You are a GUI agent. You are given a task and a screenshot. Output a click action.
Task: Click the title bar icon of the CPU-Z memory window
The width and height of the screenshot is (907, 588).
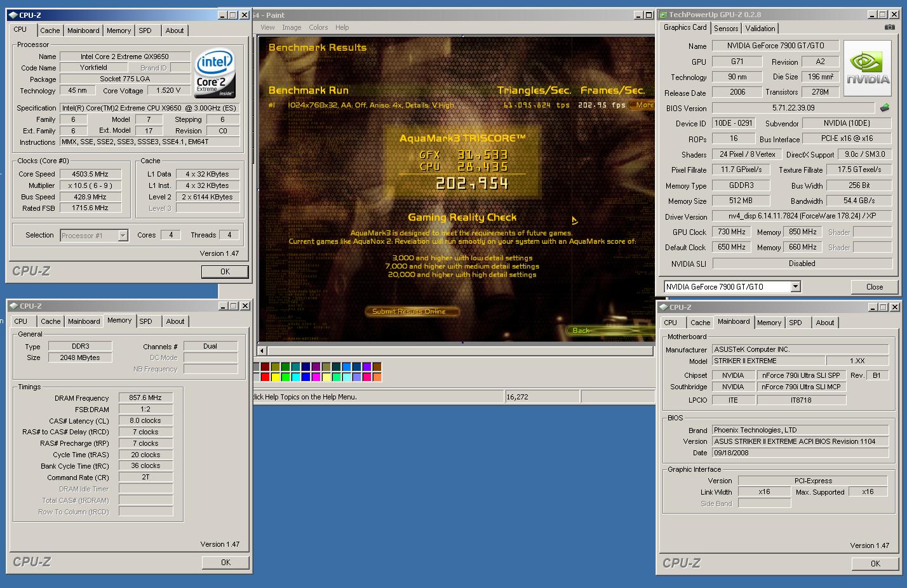tap(14, 306)
